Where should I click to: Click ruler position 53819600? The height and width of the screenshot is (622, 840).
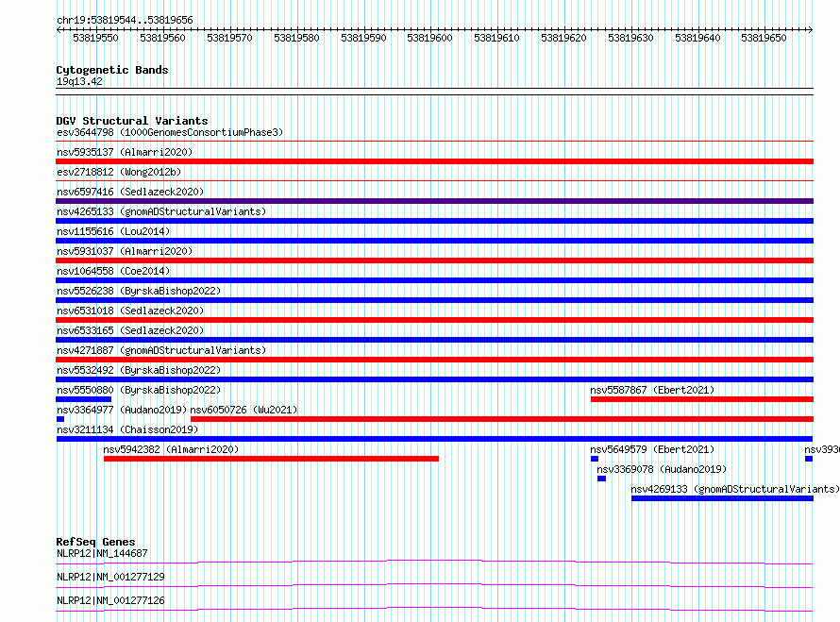click(x=429, y=38)
